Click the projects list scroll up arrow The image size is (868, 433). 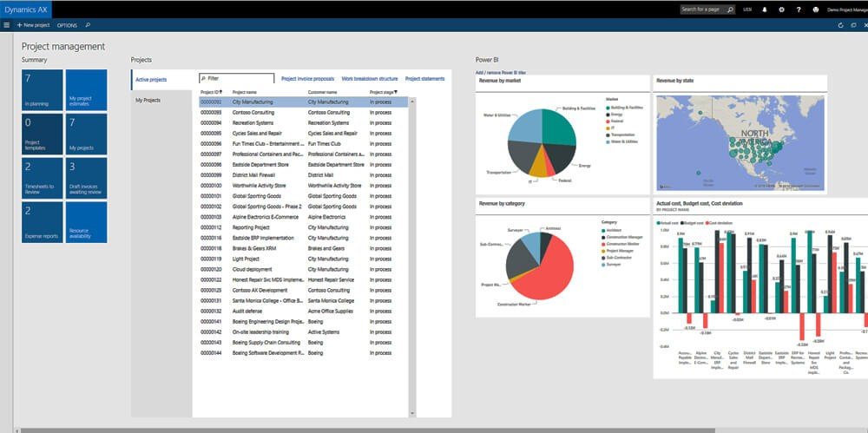411,102
